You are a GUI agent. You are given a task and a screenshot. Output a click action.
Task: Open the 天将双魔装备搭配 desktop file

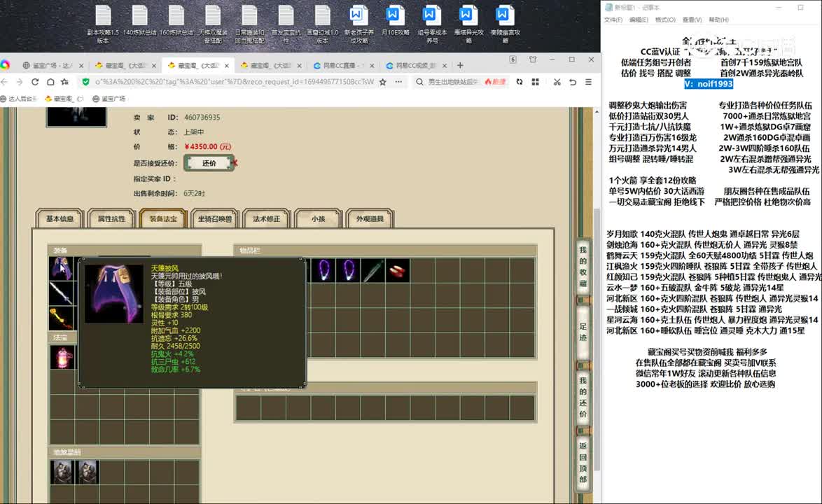tap(213, 24)
